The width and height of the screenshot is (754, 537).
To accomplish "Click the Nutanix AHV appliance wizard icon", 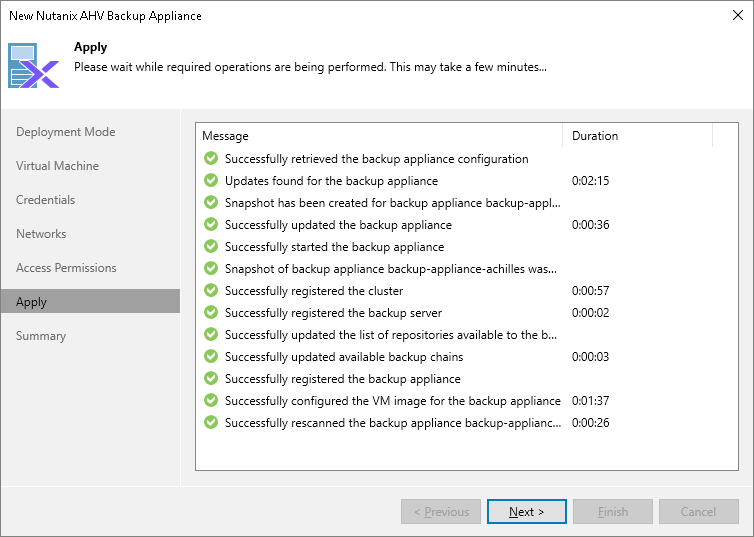I will tap(34, 65).
